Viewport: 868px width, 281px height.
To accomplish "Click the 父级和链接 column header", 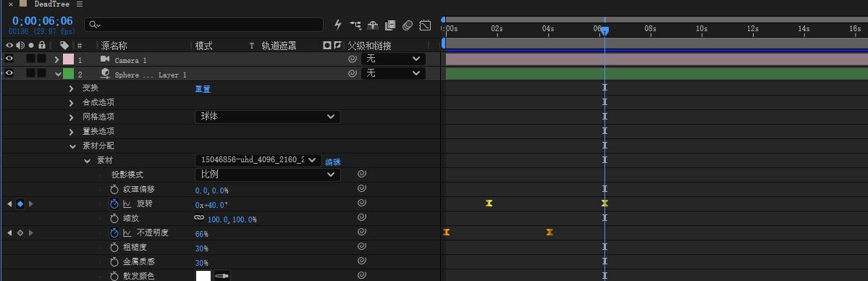I will click(369, 46).
